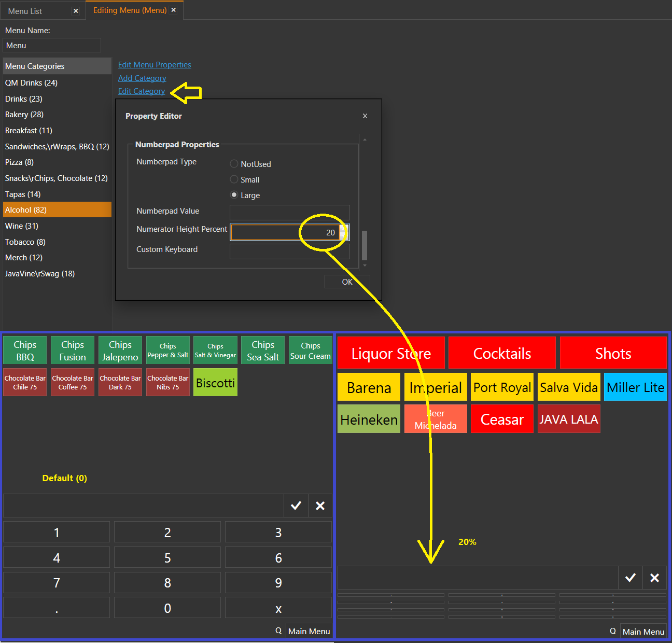Image resolution: width=672 pixels, height=644 pixels.
Task: Tap the Barena beer button
Action: coord(369,387)
